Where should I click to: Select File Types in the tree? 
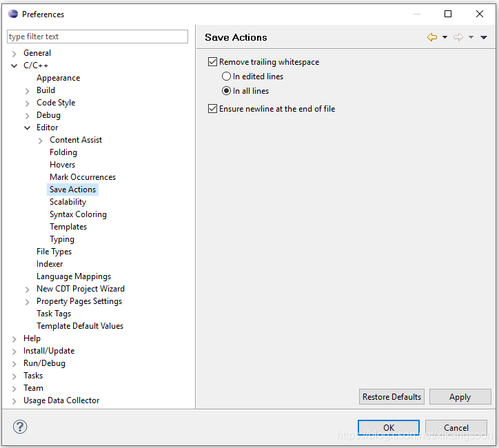(x=54, y=252)
